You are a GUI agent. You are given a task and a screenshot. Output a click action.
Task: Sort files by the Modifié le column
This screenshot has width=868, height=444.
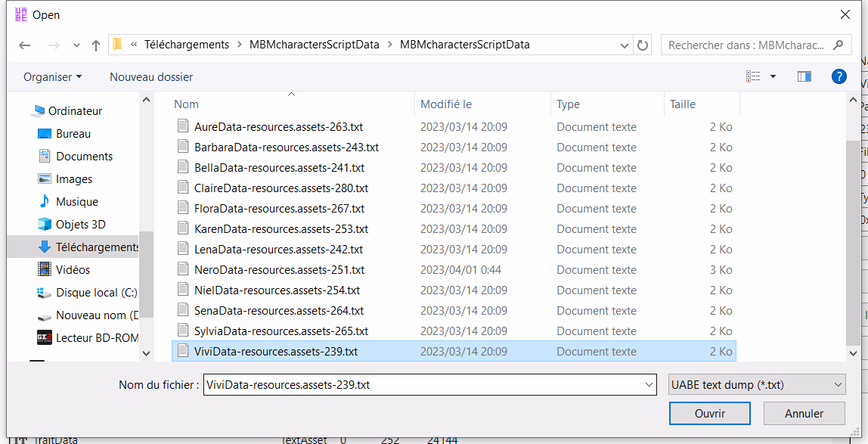446,104
